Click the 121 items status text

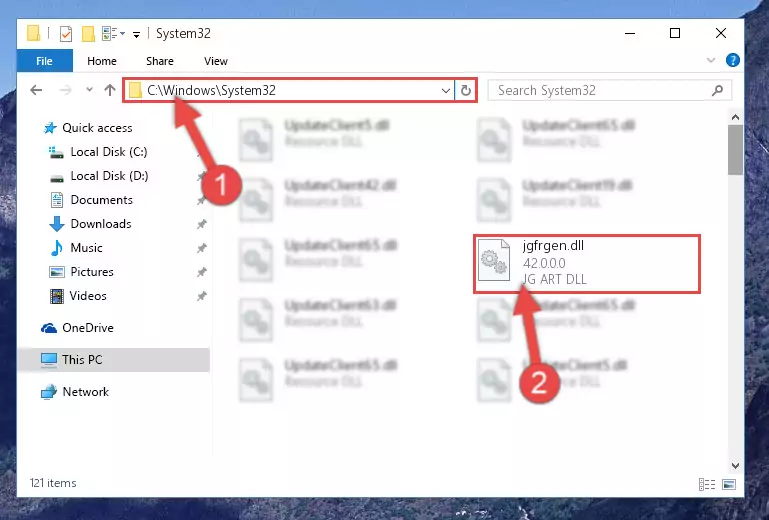(x=53, y=483)
